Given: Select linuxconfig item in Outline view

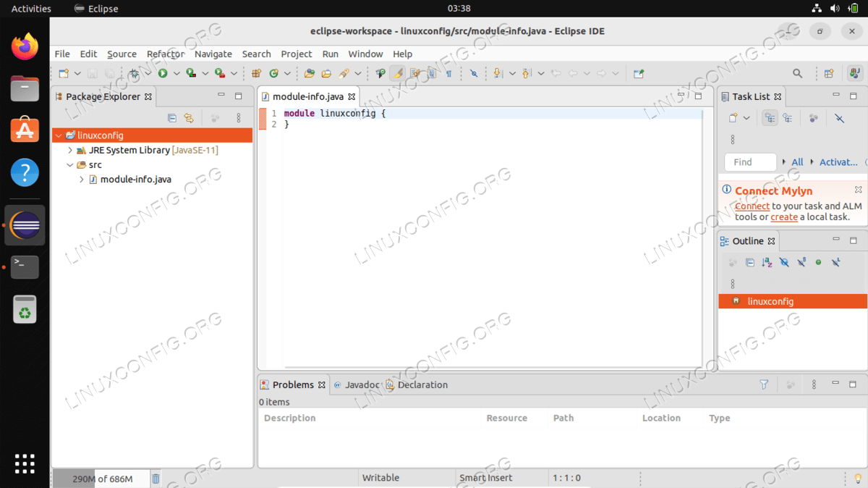Looking at the screenshot, I should [793, 301].
